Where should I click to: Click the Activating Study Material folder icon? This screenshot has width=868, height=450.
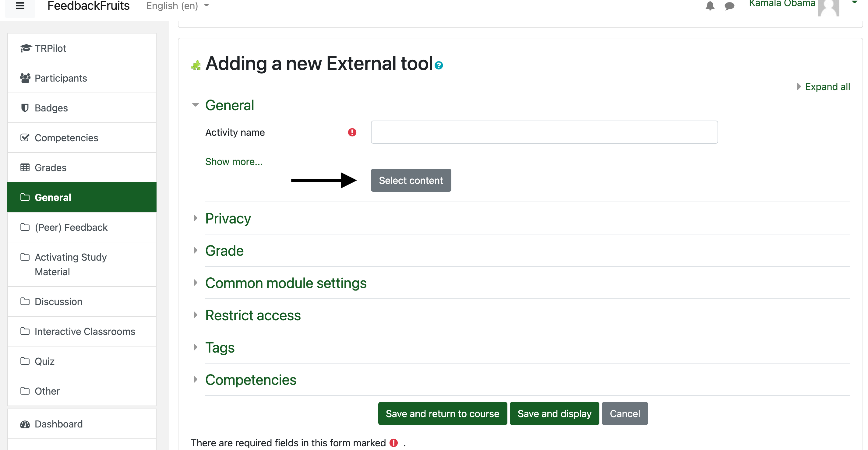tap(25, 257)
